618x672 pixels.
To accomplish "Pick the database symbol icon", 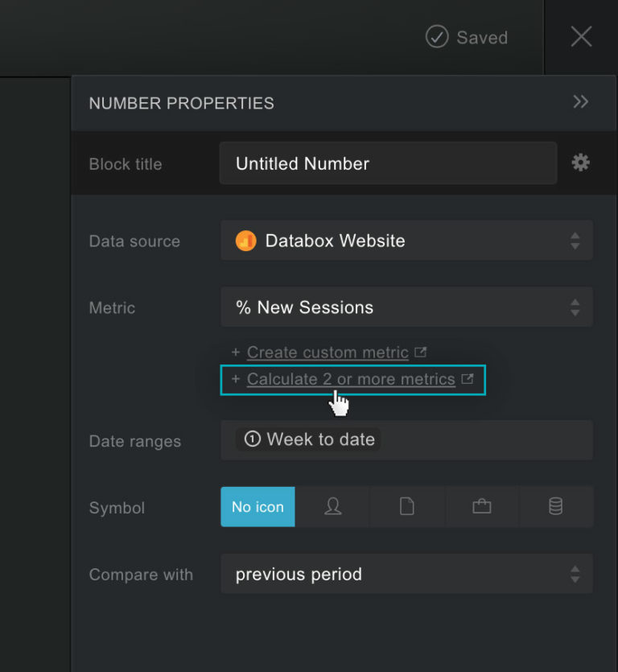I will pyautogui.click(x=556, y=507).
